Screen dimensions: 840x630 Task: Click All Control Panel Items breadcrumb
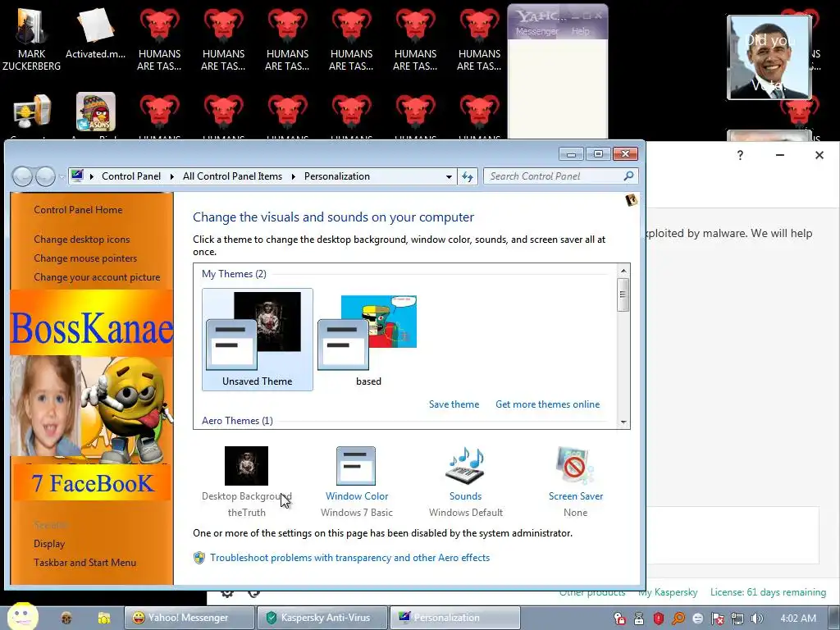pos(232,176)
